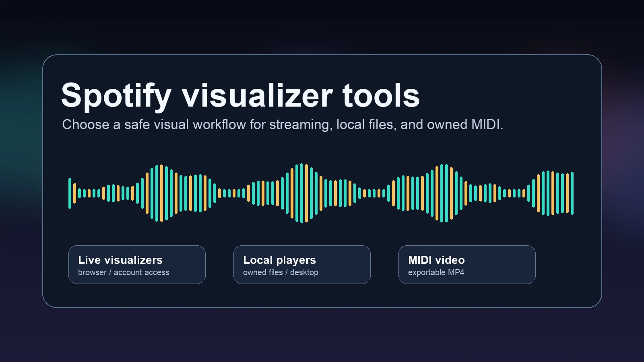
Task: Select the Local players card
Action: click(302, 265)
